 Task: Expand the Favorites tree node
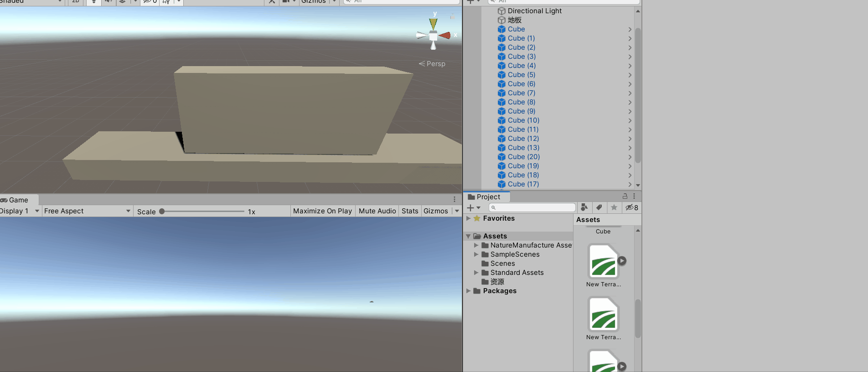coord(468,218)
